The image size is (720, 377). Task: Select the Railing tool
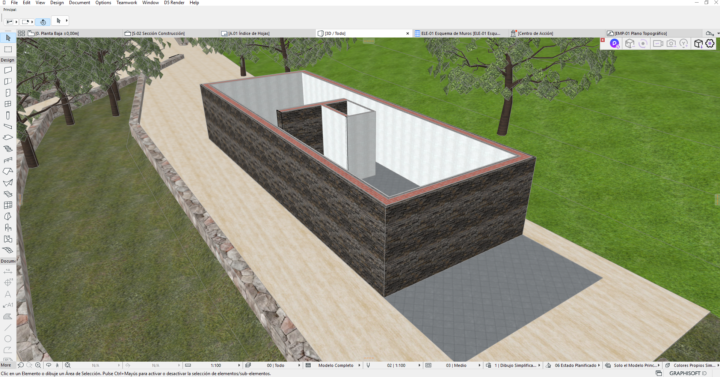tap(8, 160)
